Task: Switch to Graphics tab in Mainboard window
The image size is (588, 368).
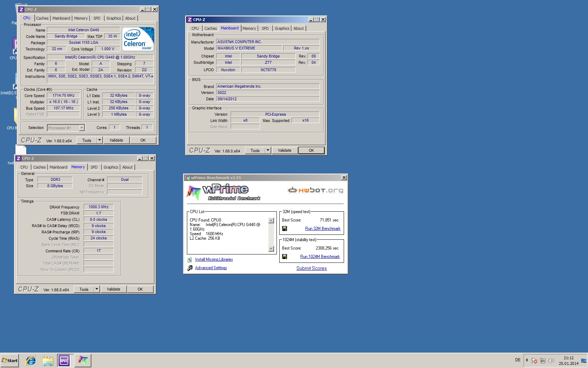Action: tap(282, 28)
